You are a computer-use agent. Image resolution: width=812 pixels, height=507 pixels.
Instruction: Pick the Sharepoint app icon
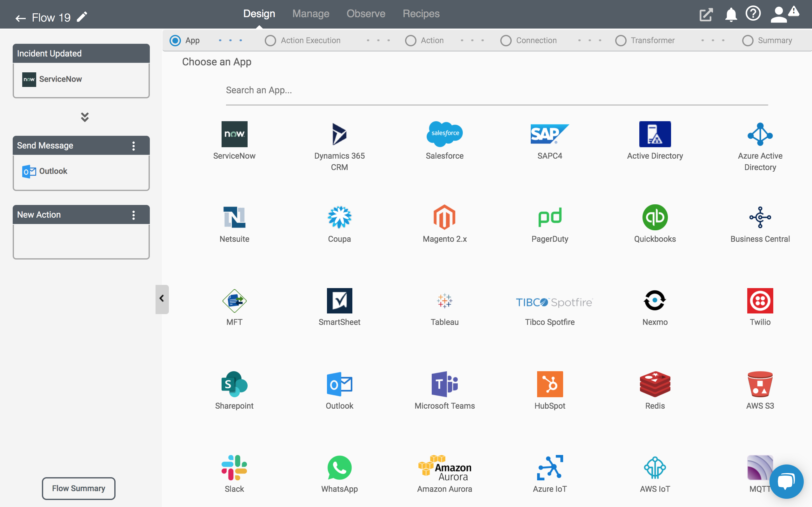point(234,384)
